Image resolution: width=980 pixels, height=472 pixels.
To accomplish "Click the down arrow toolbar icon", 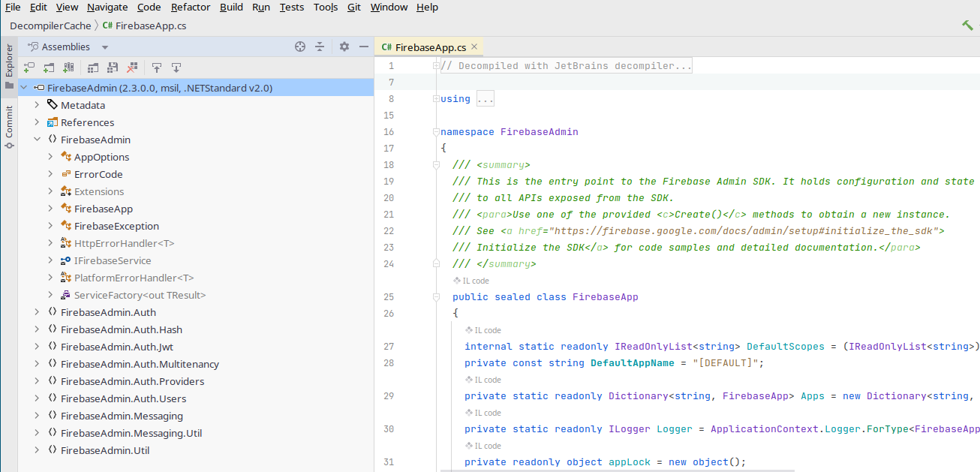I will tap(176, 68).
